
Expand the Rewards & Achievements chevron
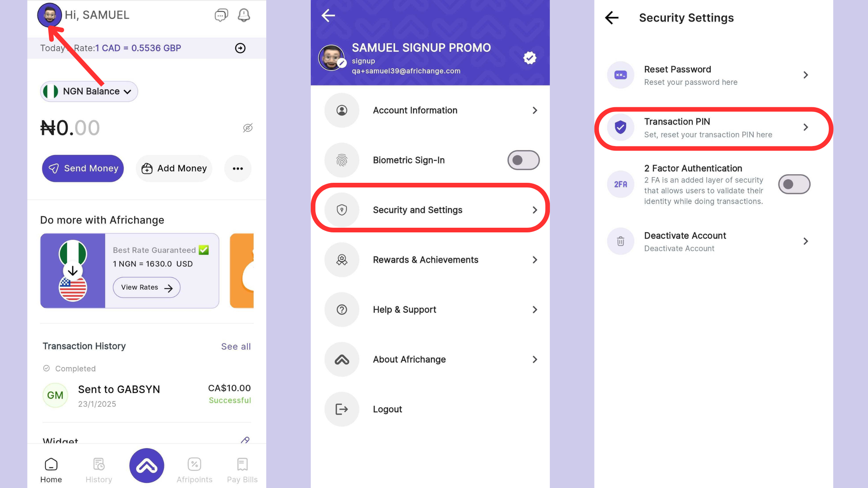click(535, 260)
